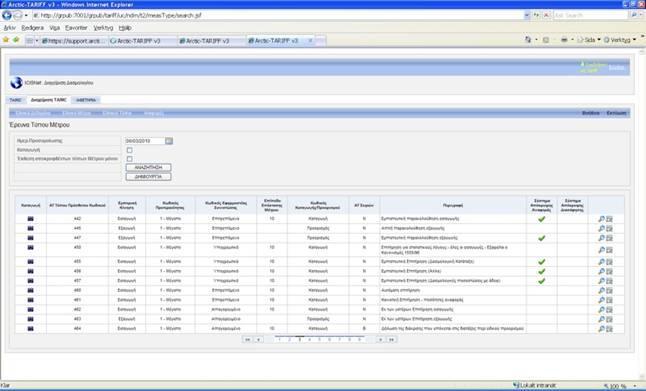Screen dimensions: 646x391
Task: Click the first-column dark icon in row 442
Action: point(30,219)
